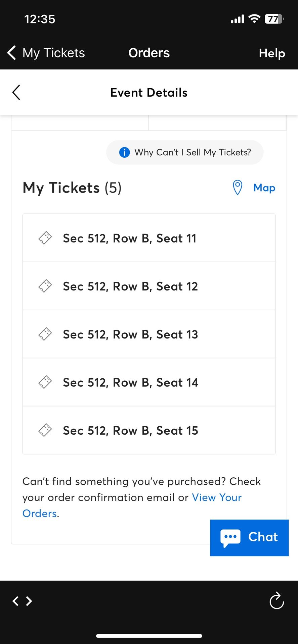The image size is (298, 644).
Task: Tap the ticket icon for Seat 15
Action: click(45, 430)
